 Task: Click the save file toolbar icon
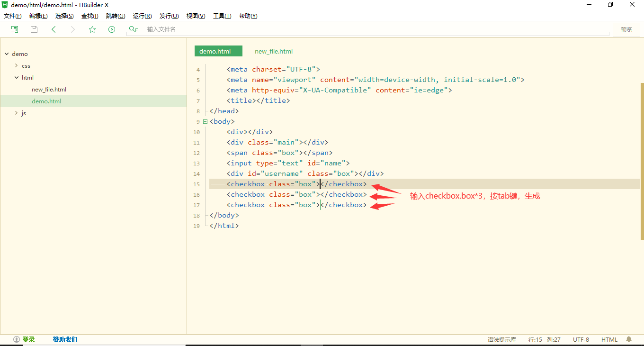(x=34, y=29)
